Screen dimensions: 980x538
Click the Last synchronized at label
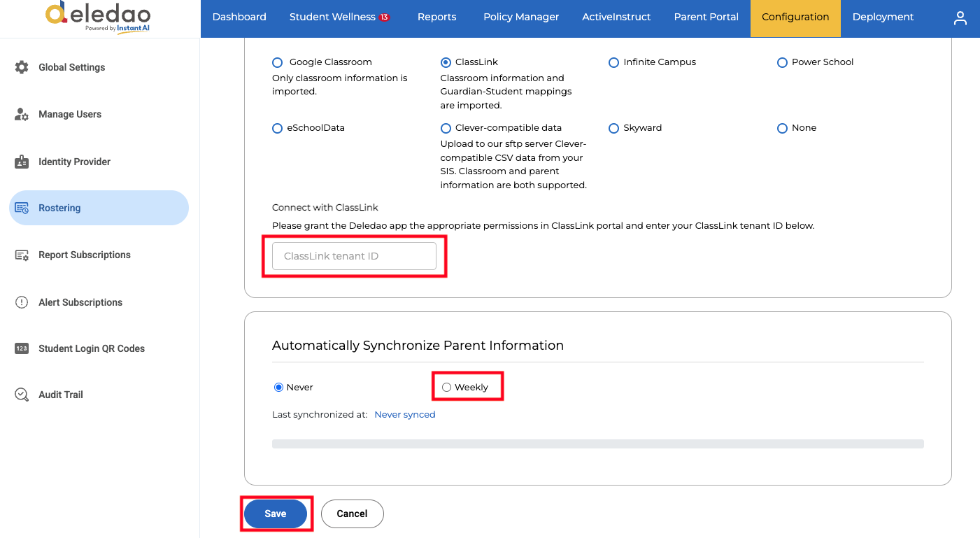(320, 415)
